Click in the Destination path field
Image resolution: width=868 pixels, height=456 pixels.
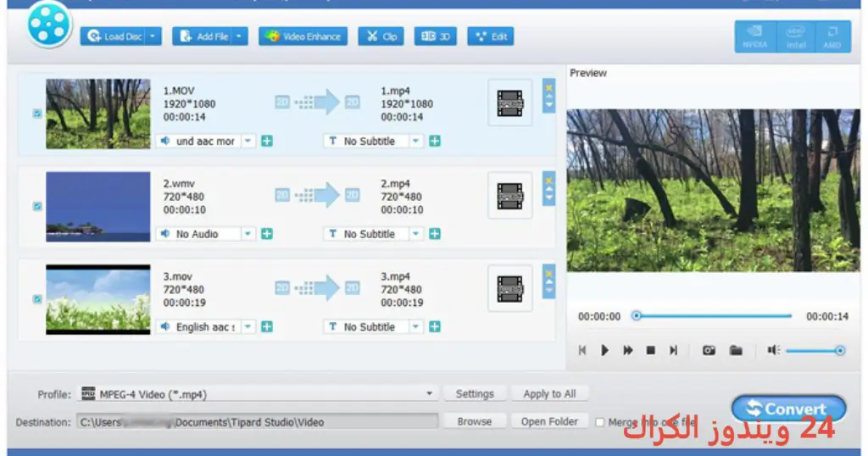(258, 422)
